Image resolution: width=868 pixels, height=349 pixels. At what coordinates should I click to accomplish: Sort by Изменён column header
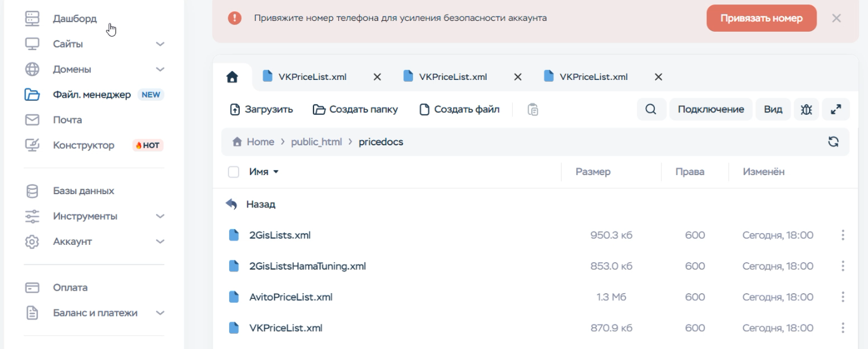pos(763,172)
